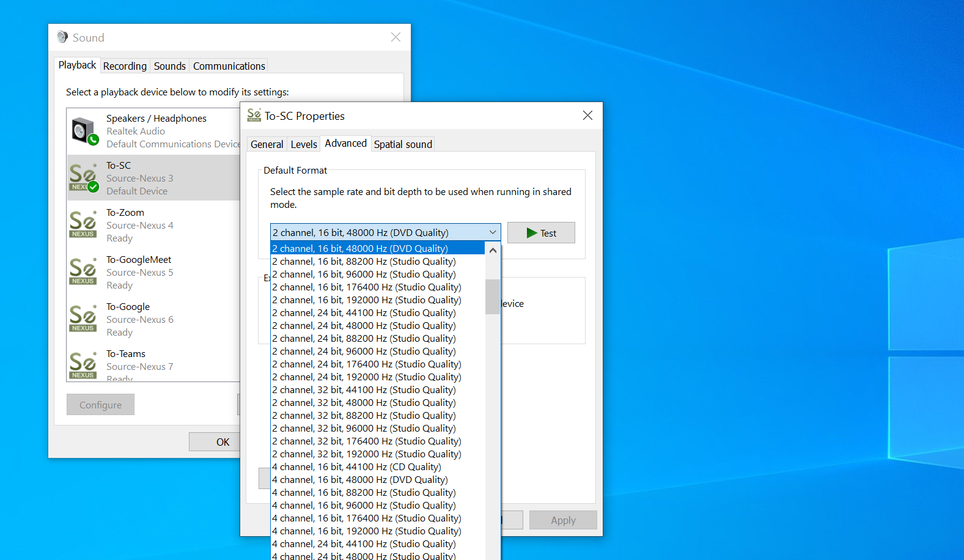
Task: Open the Communications tab
Action: [229, 66]
